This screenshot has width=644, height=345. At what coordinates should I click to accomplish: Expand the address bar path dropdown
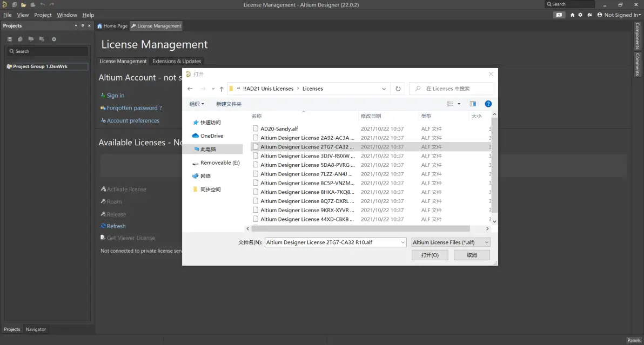[x=384, y=89]
